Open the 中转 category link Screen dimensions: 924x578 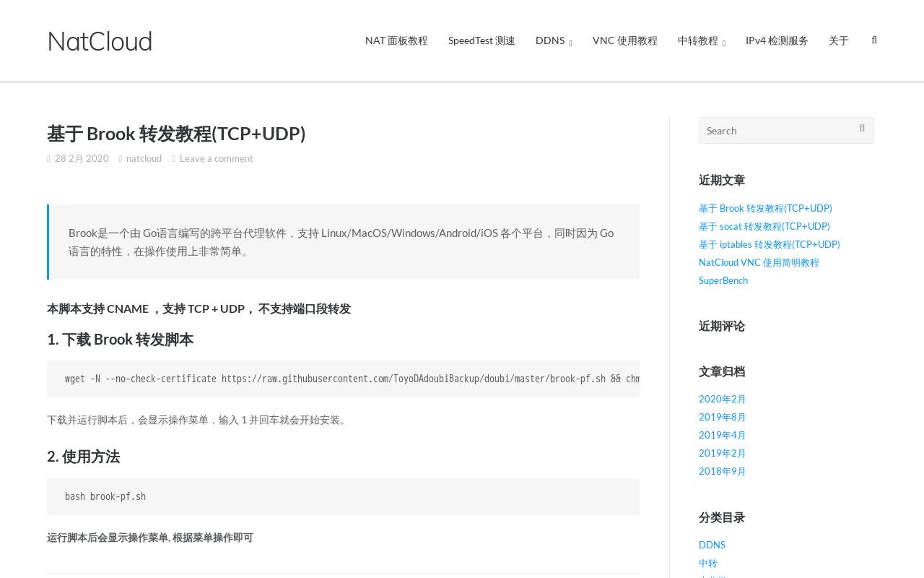click(708, 563)
